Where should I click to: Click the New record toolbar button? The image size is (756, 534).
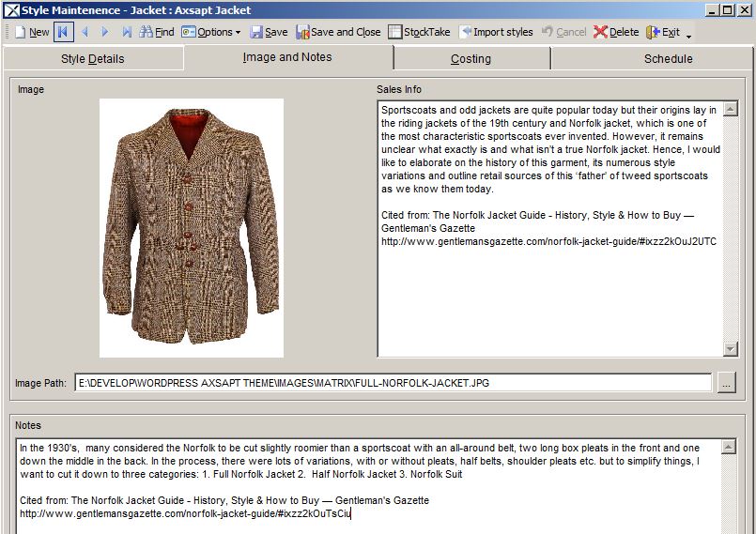coord(31,32)
